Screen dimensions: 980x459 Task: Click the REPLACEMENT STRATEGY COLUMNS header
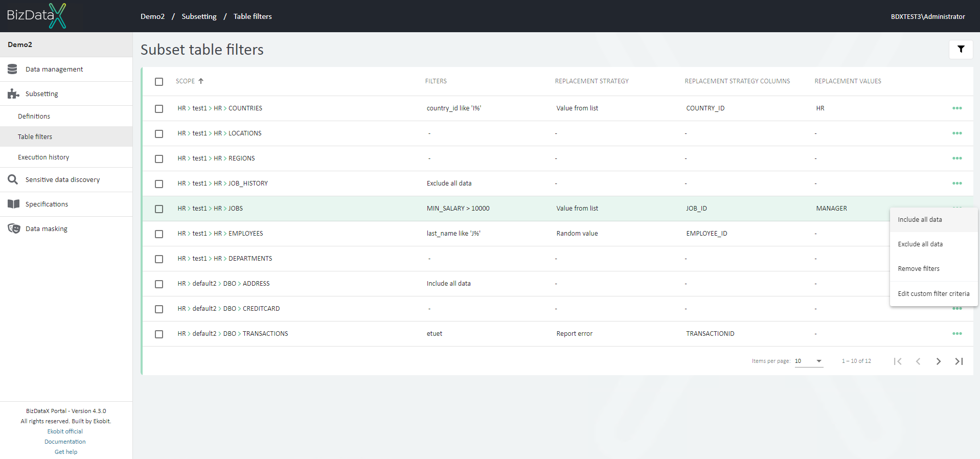pos(737,81)
